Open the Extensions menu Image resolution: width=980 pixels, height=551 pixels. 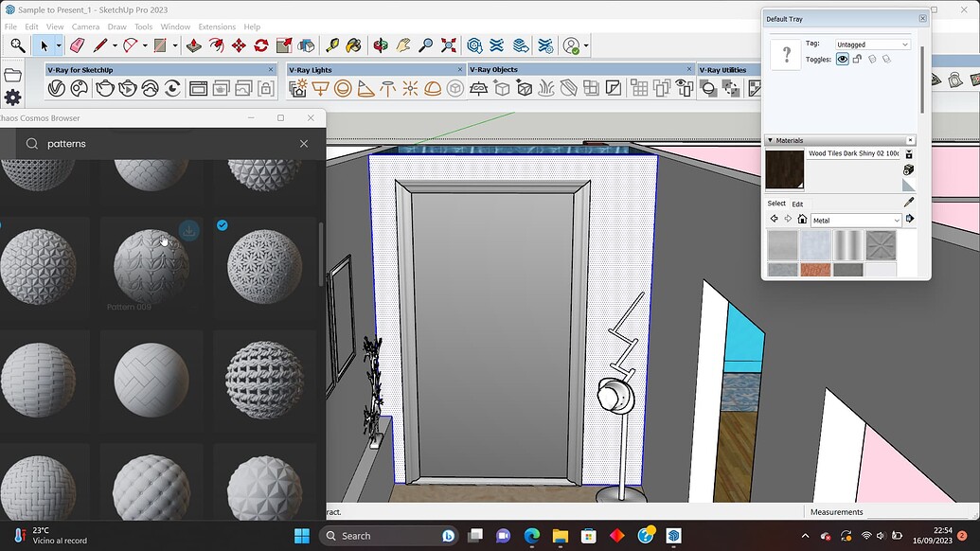(x=217, y=27)
